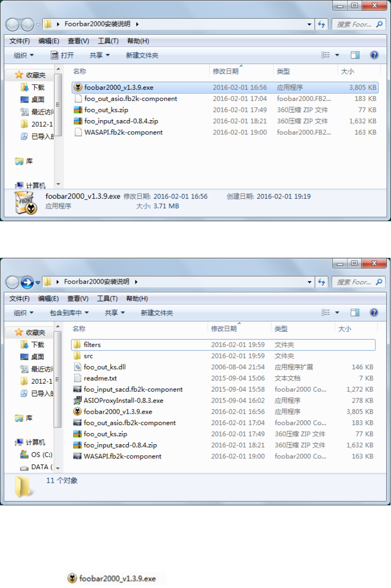391x588 pixels.
Task: Open the filters folder in lower window
Action: coord(92,345)
